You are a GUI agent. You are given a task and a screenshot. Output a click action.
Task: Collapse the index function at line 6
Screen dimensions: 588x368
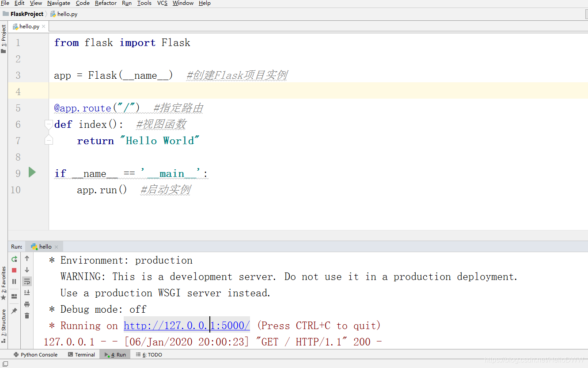pyautogui.click(x=49, y=124)
